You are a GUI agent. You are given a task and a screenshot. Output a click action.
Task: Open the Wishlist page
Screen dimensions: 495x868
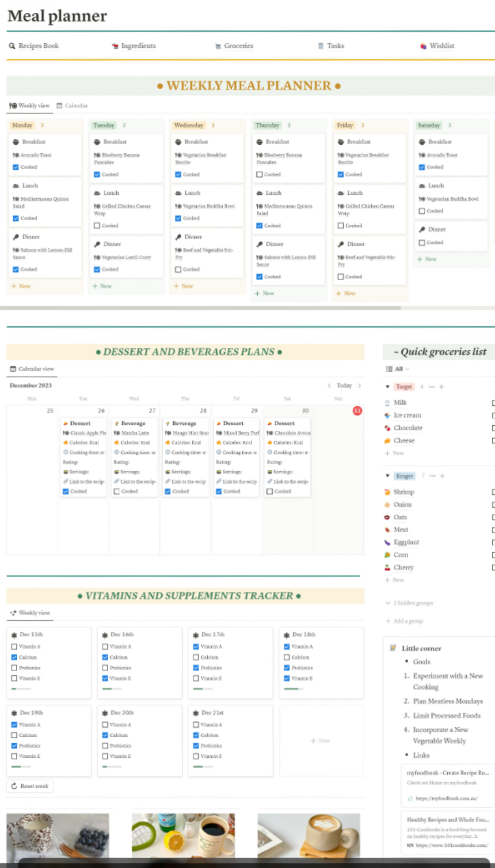441,46
